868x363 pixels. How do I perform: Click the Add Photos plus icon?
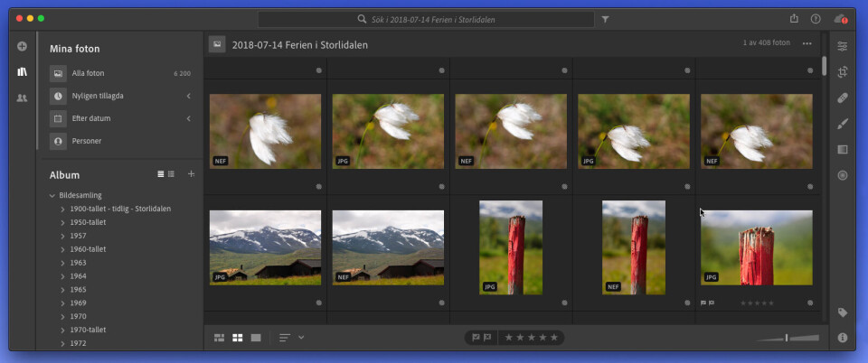point(22,47)
